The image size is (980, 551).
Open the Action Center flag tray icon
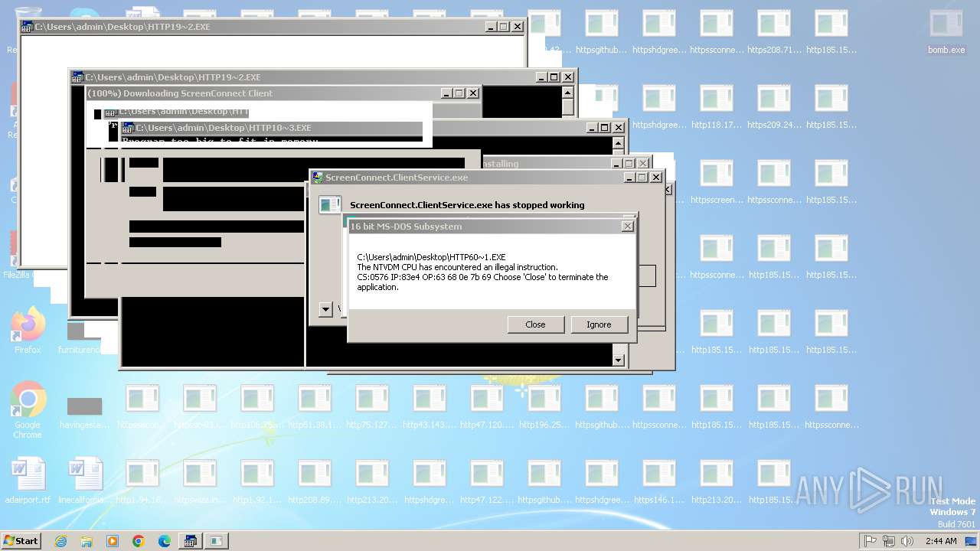871,541
